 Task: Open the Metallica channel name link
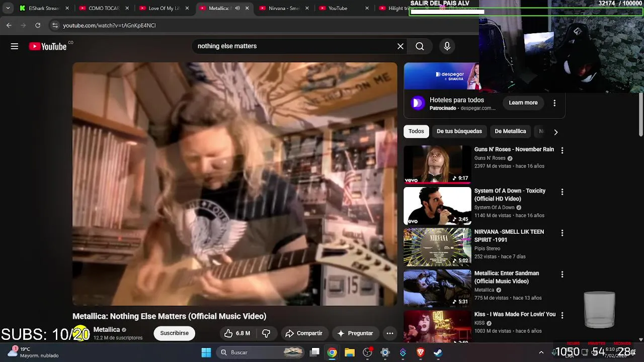pos(107,330)
